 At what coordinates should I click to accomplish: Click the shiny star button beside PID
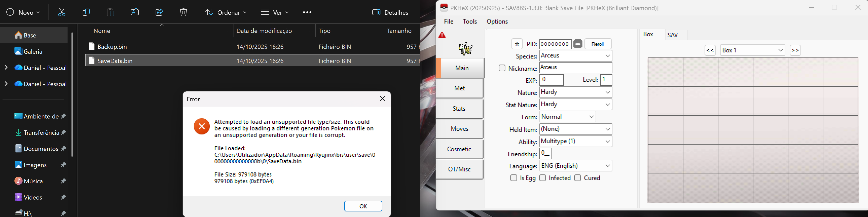point(517,44)
